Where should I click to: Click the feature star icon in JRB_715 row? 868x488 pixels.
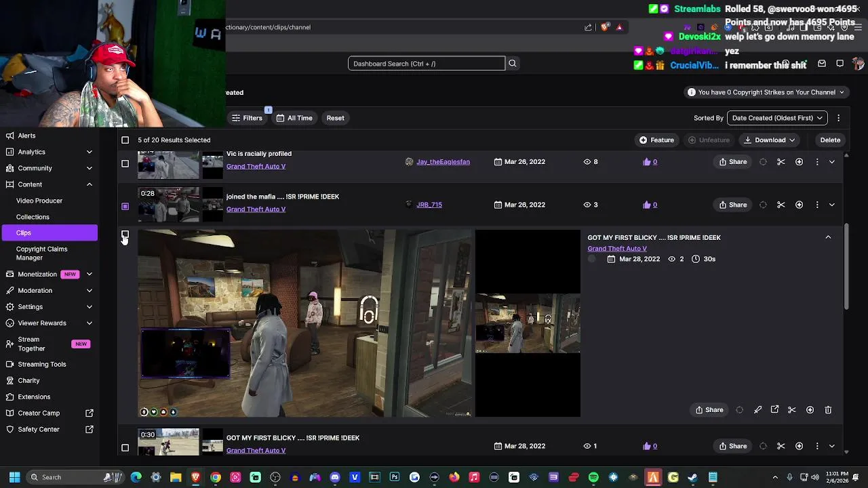coord(800,205)
